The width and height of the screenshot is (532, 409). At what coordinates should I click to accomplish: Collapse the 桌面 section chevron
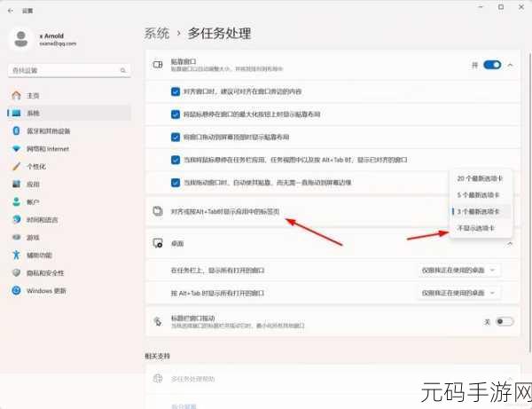coord(510,244)
